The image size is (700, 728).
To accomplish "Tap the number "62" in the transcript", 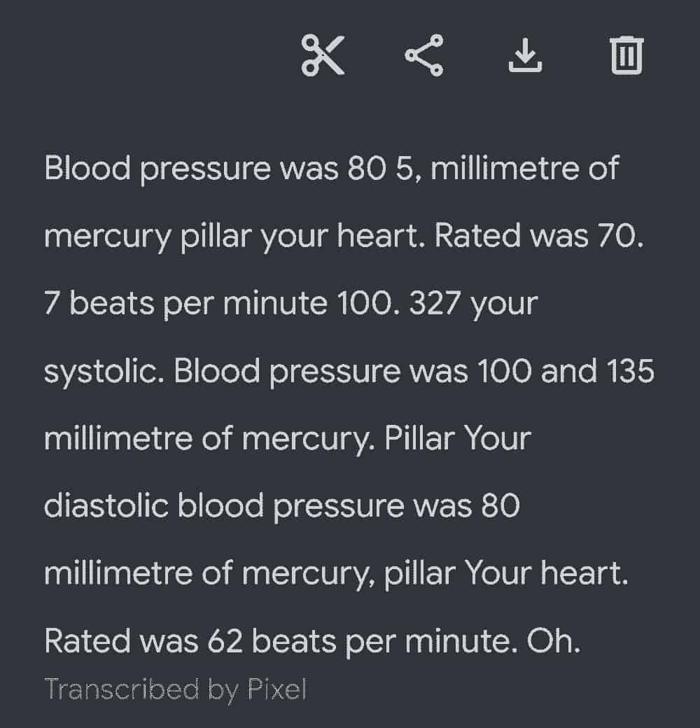I will pos(225,640).
